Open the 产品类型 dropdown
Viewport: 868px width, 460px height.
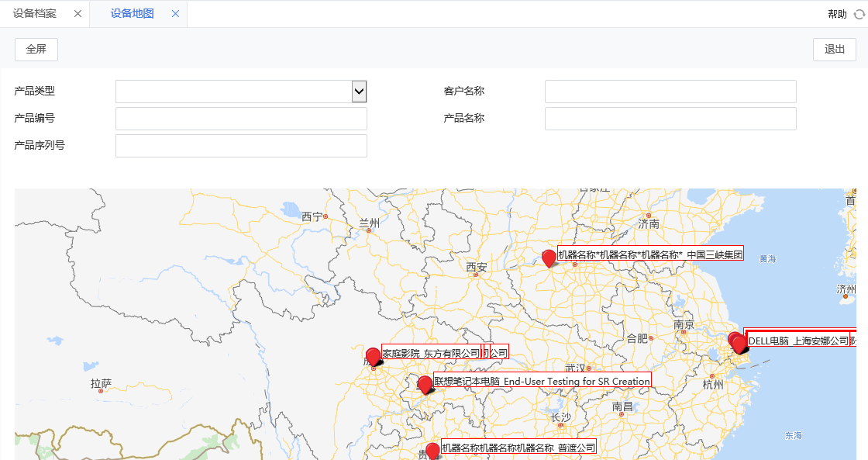(359, 91)
